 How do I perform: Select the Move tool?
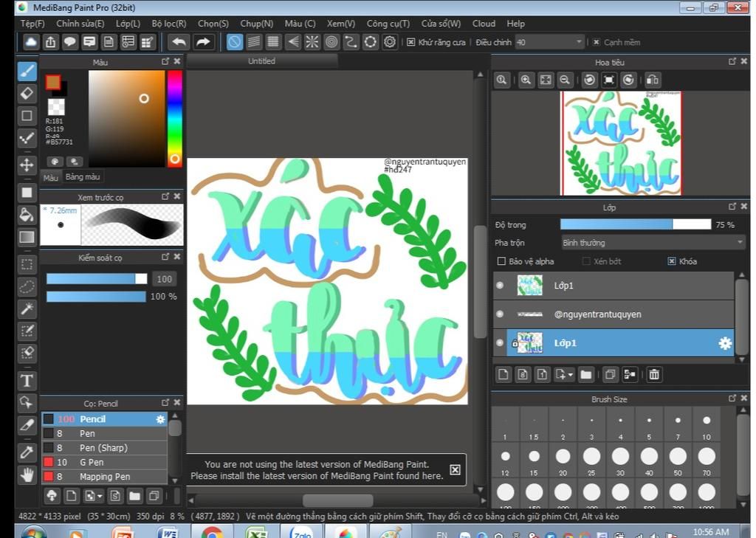(27, 165)
